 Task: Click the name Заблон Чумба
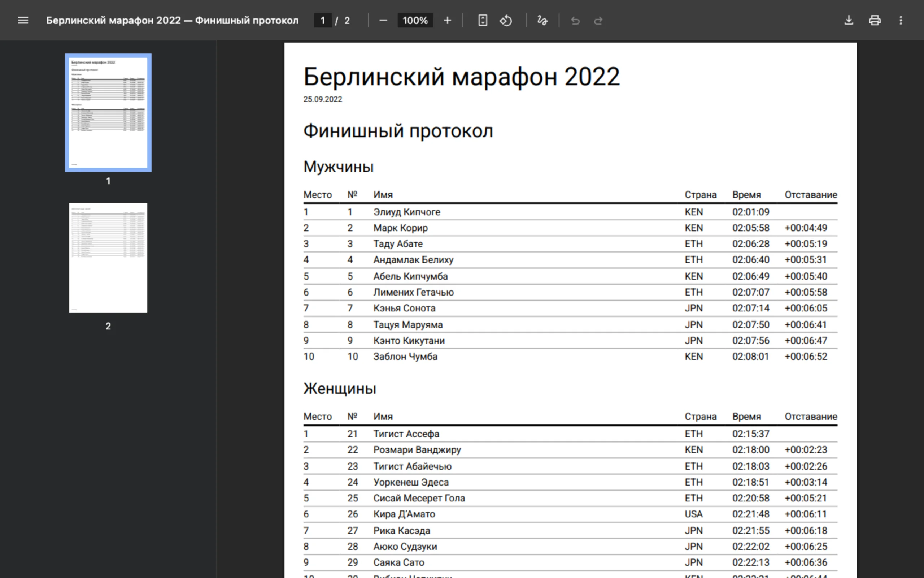[x=405, y=357]
